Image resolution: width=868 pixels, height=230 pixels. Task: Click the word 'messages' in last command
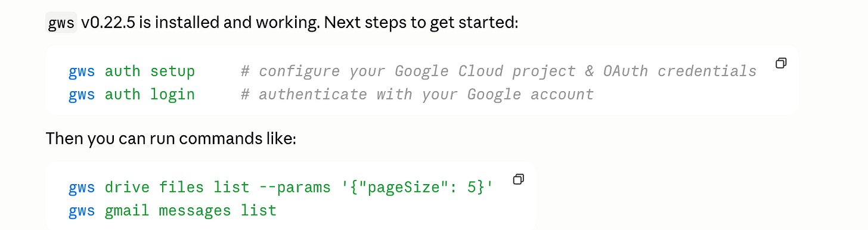pos(195,210)
